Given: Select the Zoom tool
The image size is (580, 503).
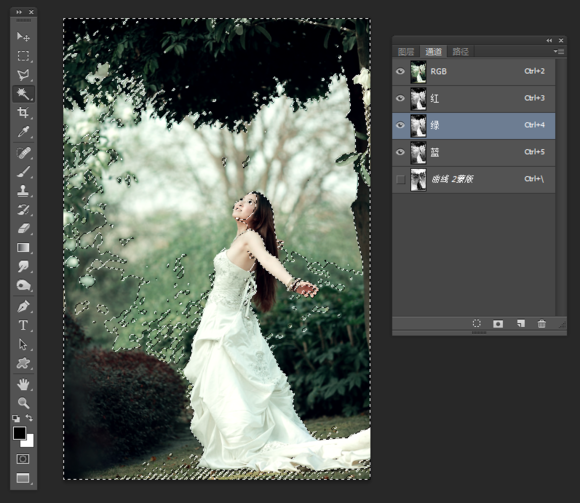Looking at the screenshot, I should (x=23, y=403).
